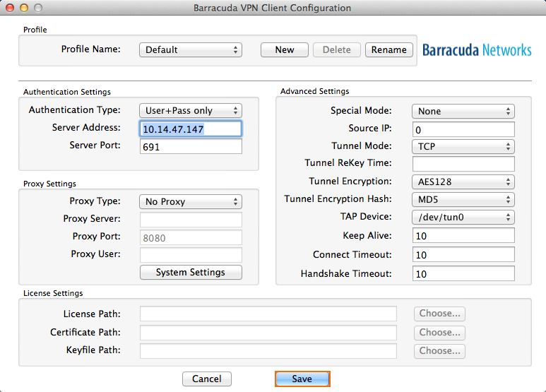This screenshot has width=546, height=392.
Task: Click the disabled Delete profile button
Action: pyautogui.click(x=336, y=49)
